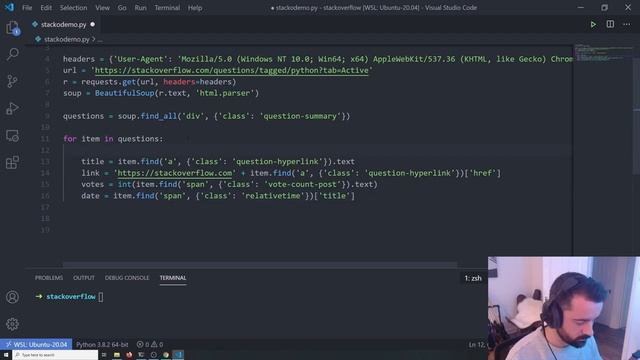Open stackoverflow.com questions URL link
This screenshot has height=360, width=640.
point(231,70)
